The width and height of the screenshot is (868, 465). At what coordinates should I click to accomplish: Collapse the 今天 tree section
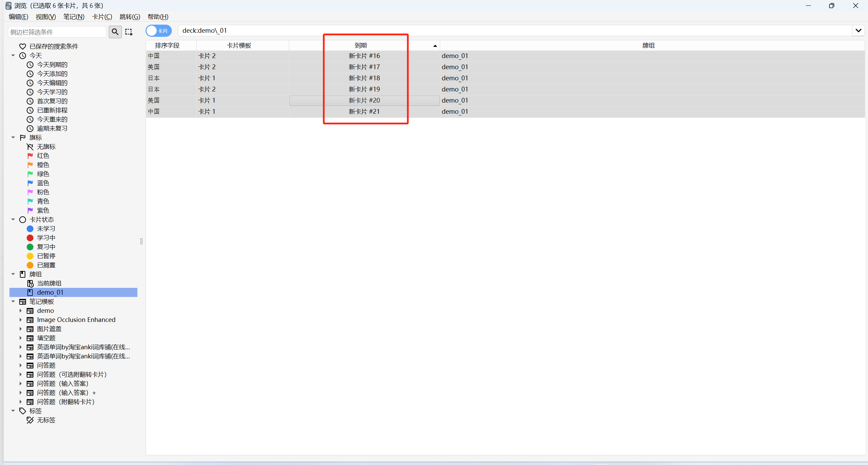[x=13, y=55]
